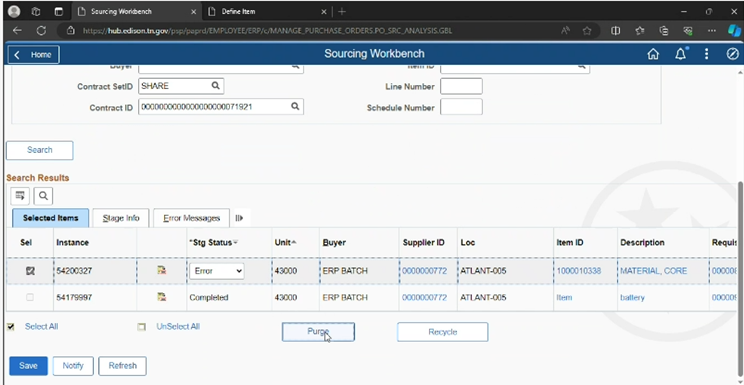Uncheck the Sel box for instance 54200327
The width and height of the screenshot is (744, 385).
pyautogui.click(x=30, y=271)
